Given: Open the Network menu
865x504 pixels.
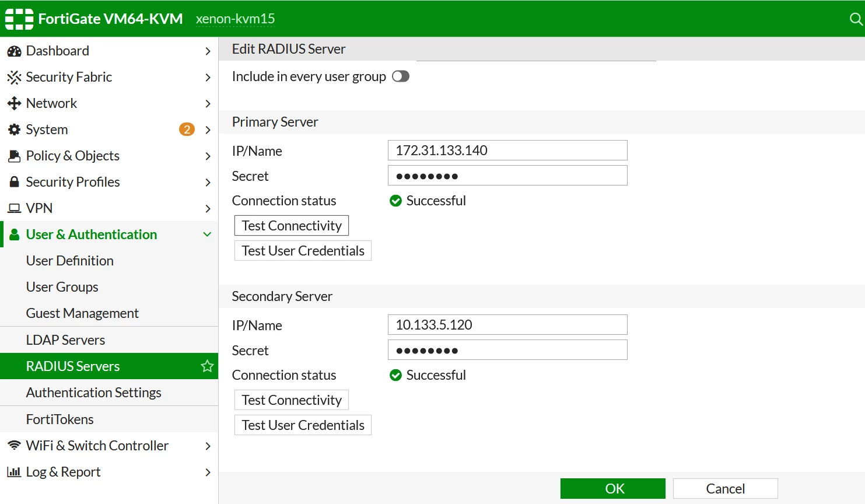Looking at the screenshot, I should point(109,103).
